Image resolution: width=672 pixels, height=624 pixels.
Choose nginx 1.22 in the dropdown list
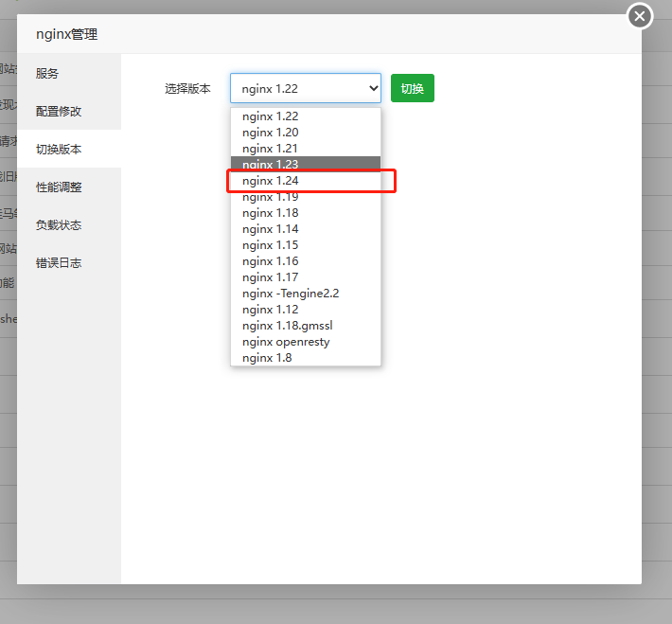coord(306,116)
